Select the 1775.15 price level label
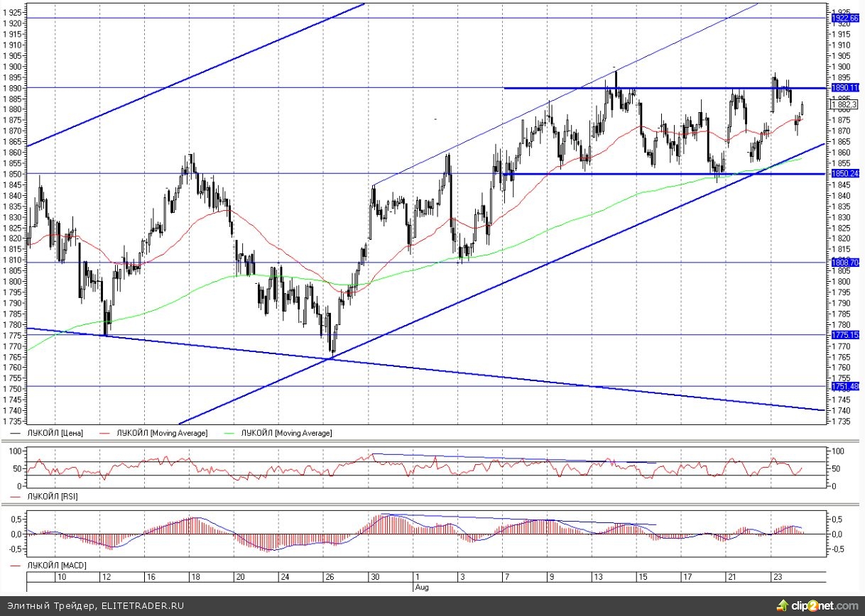 [844, 335]
